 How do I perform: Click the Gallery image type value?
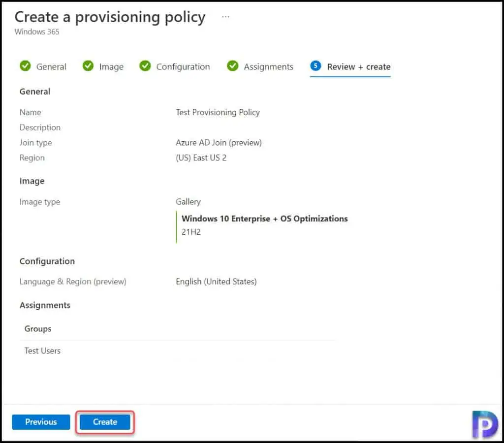point(188,202)
